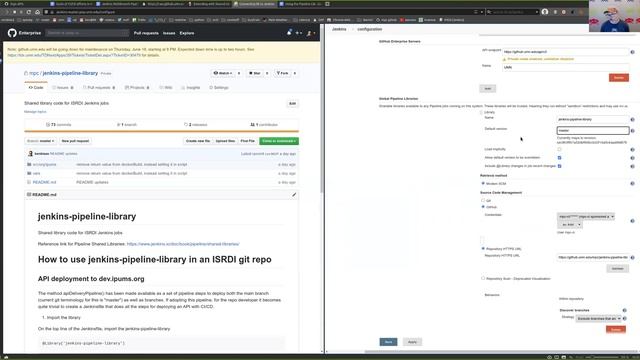Screen dimensions: 640x360
Task: Click help icon beside Default version field
Action: click(632, 131)
